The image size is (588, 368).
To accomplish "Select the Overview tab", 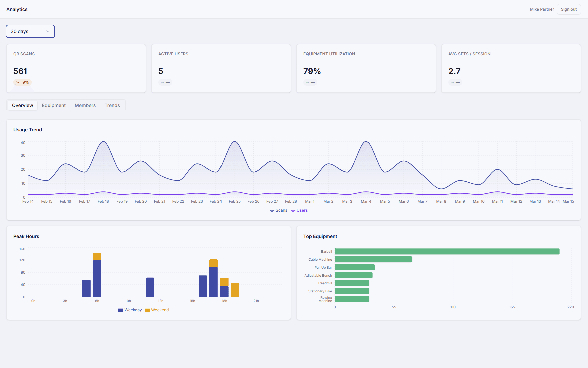I will coord(23,105).
